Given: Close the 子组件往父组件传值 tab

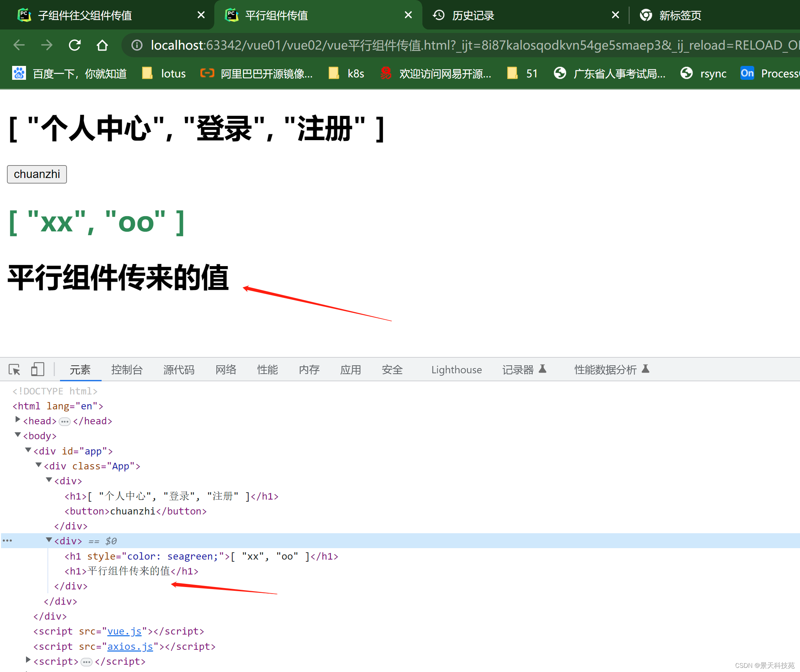Looking at the screenshot, I should click(201, 15).
